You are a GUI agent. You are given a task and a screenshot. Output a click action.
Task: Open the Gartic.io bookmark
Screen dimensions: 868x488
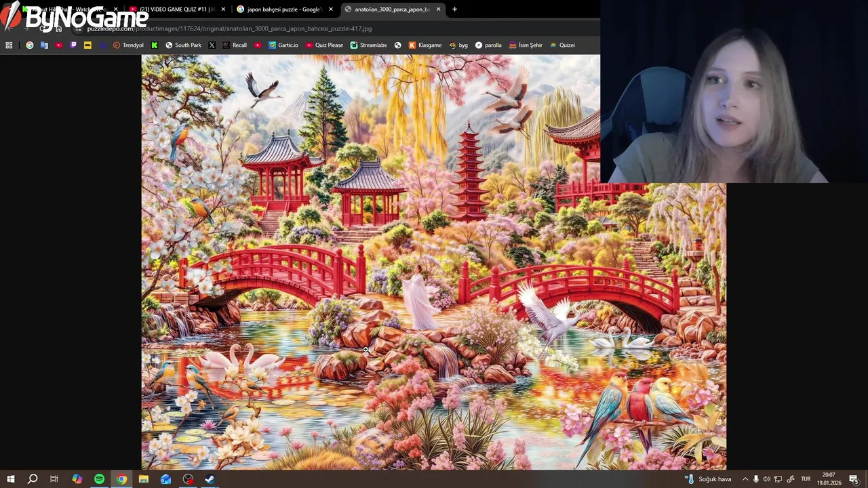(x=283, y=45)
